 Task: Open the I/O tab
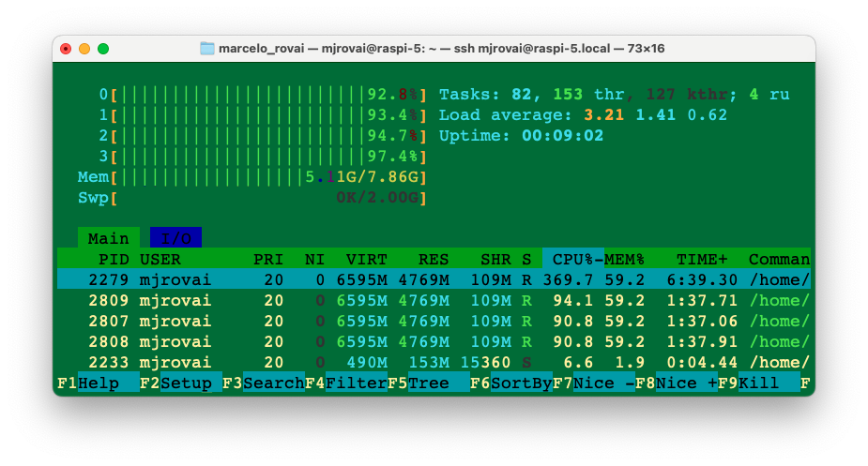[x=175, y=238]
